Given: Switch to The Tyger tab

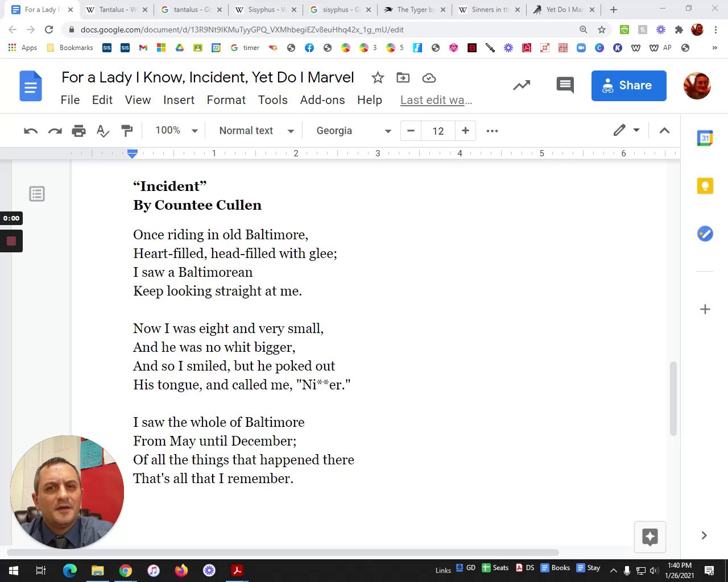Looking at the screenshot, I should pyautogui.click(x=414, y=10).
